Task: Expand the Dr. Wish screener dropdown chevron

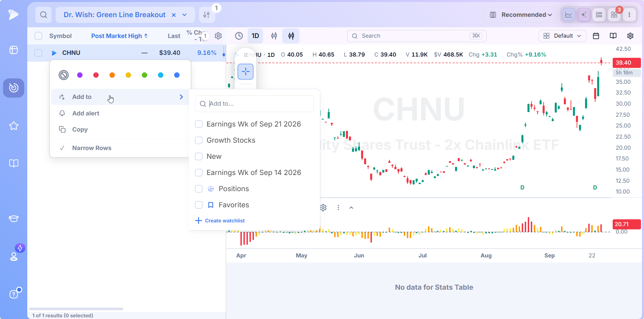Action: tap(185, 15)
